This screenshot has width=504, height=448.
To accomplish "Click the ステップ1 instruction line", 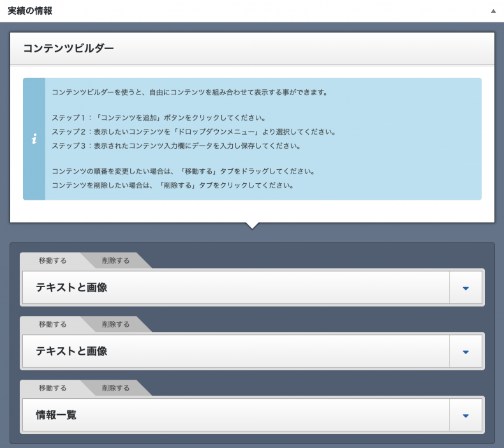I will pos(158,118).
